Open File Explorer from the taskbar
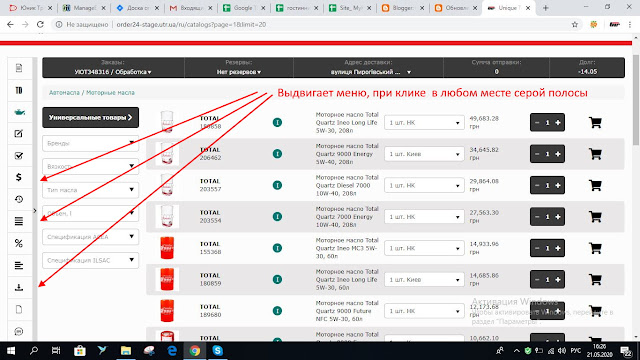640x360 pixels. point(126,351)
